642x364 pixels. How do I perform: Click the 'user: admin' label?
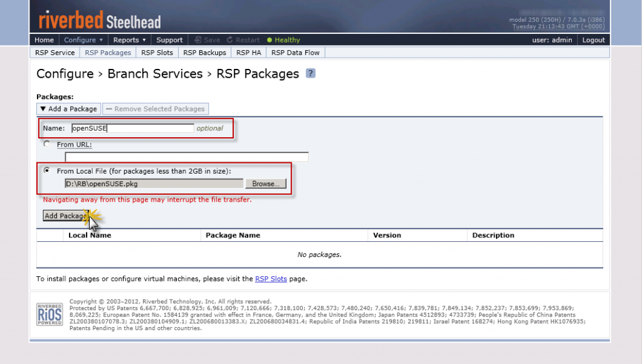552,40
